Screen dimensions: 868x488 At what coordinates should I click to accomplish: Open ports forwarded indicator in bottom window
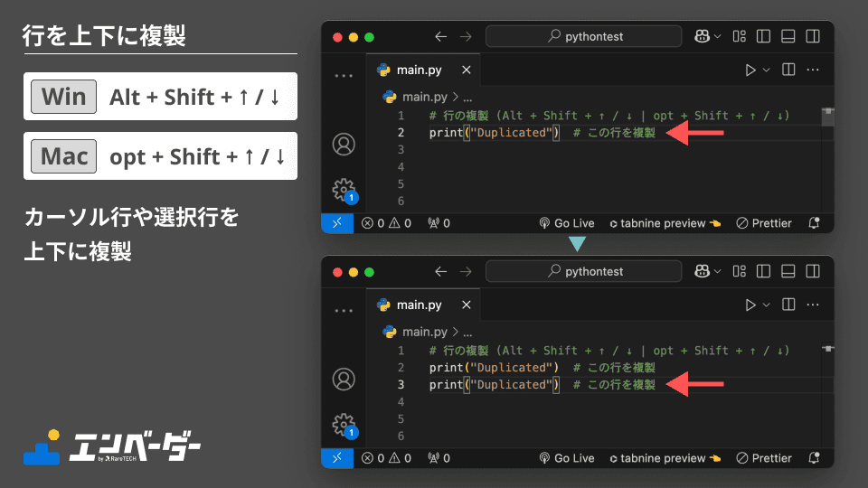(439, 458)
